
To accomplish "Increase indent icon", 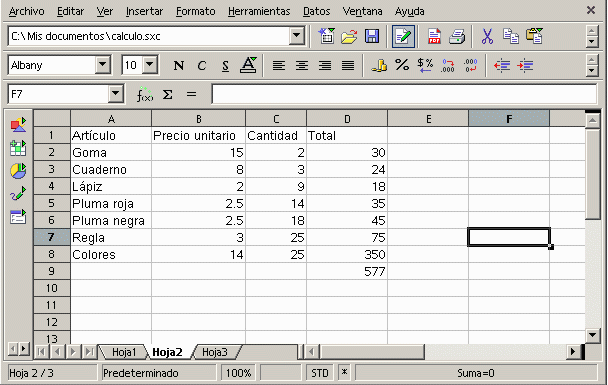I will [525, 65].
